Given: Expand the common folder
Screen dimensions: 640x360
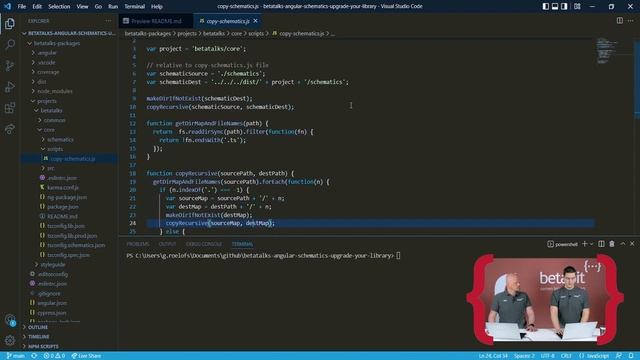Looking at the screenshot, I should (x=54, y=120).
